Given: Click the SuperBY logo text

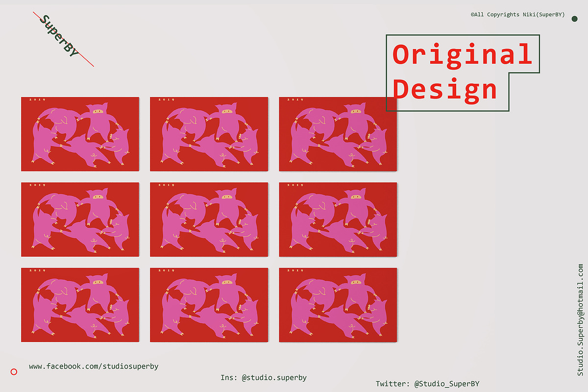Looking at the screenshot, I should click(60, 36).
